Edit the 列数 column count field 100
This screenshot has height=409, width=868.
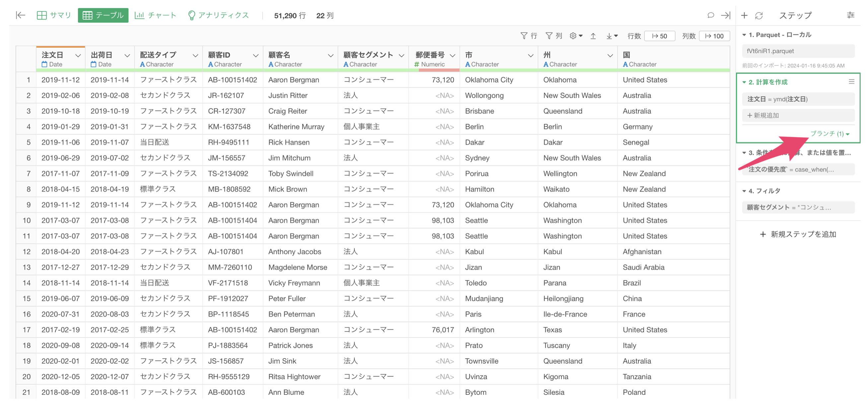(714, 36)
